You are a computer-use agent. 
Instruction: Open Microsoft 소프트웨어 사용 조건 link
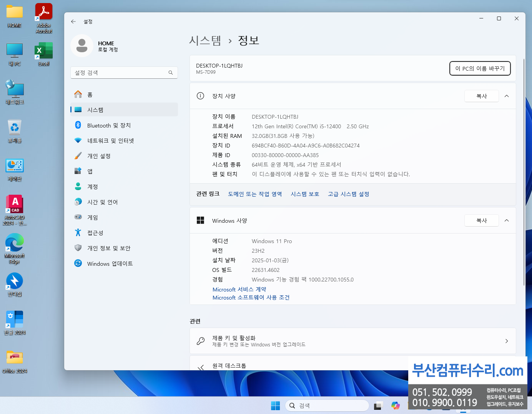(x=251, y=297)
